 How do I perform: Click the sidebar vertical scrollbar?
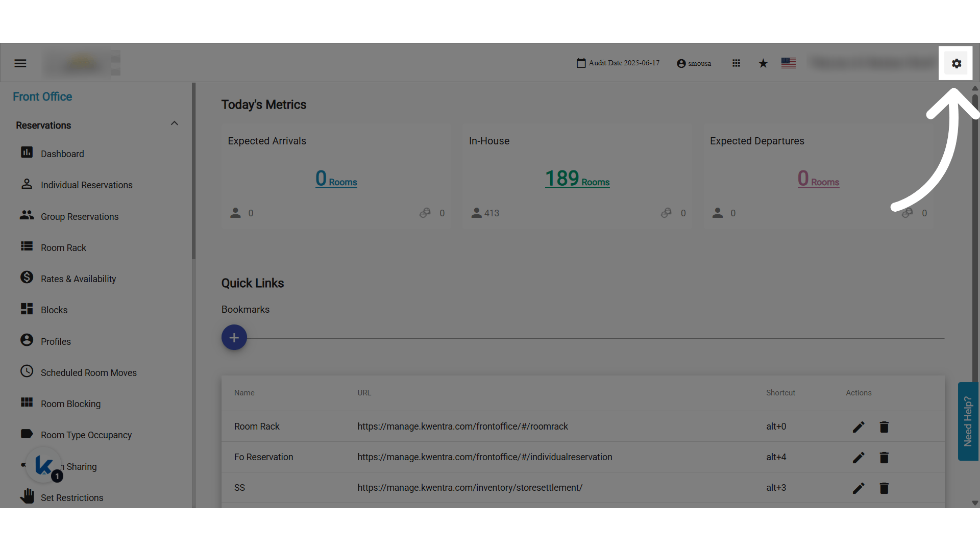pyautogui.click(x=193, y=171)
